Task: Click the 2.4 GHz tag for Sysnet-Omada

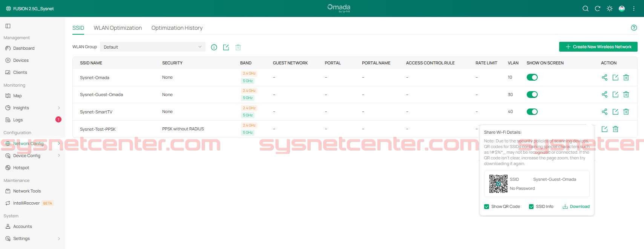Action: [249, 73]
